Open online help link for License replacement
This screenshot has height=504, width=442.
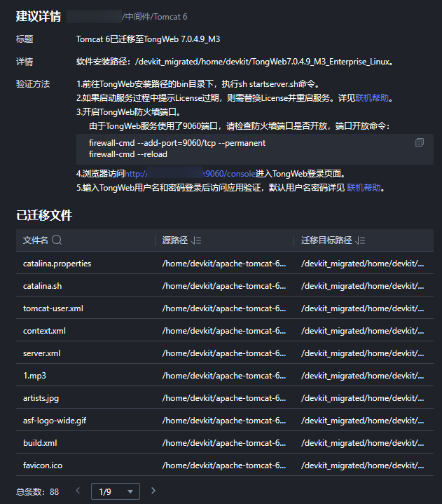pos(372,98)
